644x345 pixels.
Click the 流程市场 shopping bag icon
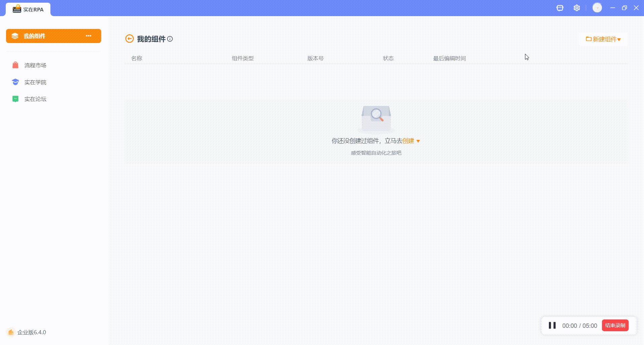(15, 65)
